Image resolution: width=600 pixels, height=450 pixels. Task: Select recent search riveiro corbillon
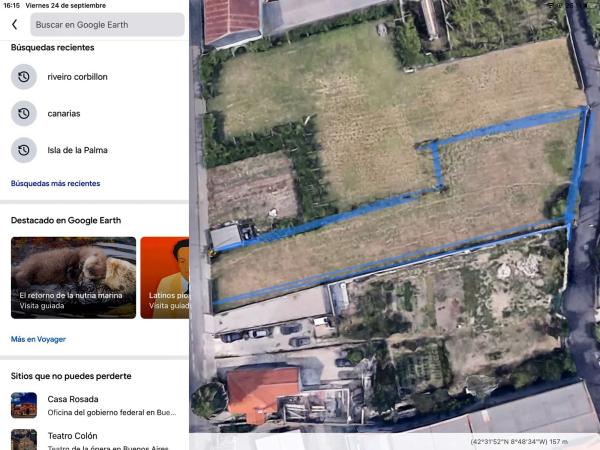77,77
